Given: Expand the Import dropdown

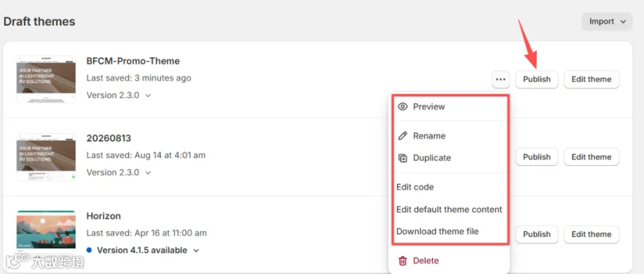Looking at the screenshot, I should tap(607, 21).
